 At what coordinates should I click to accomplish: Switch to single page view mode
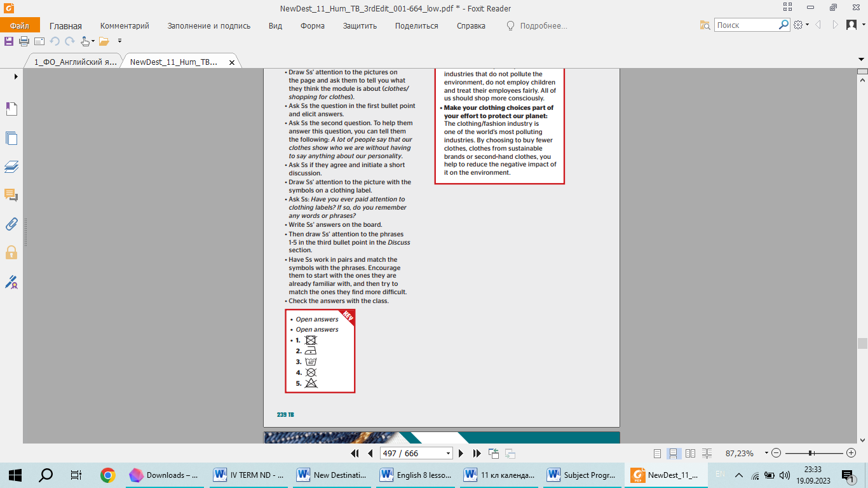(658, 453)
